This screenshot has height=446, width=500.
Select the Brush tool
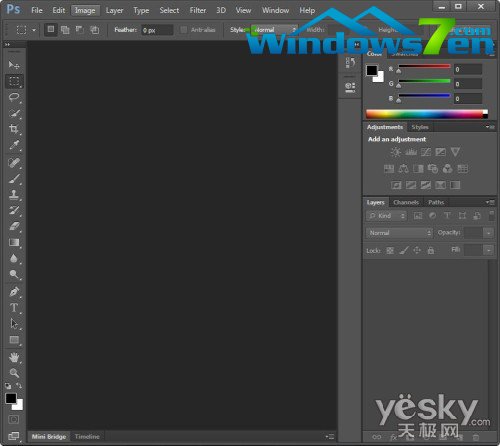click(x=14, y=179)
